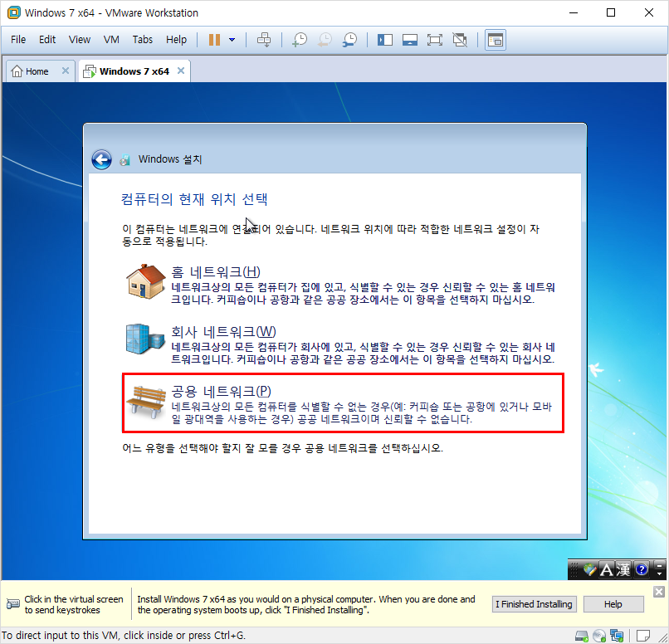Close the Windows 7 x64 tab

(181, 71)
